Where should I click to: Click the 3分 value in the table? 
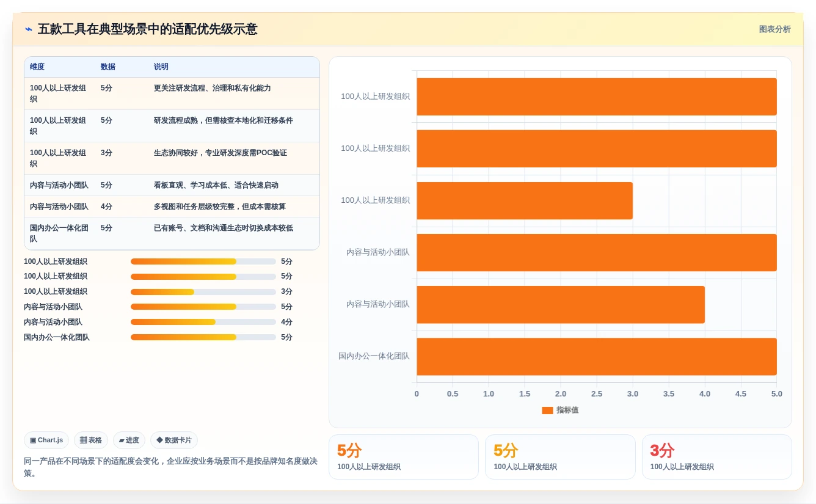(x=106, y=153)
